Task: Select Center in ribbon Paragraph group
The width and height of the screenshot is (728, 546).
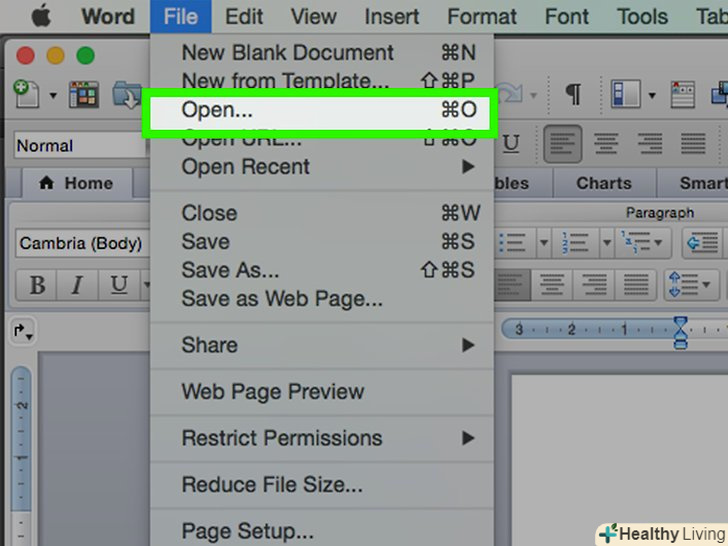Action: coord(552,285)
